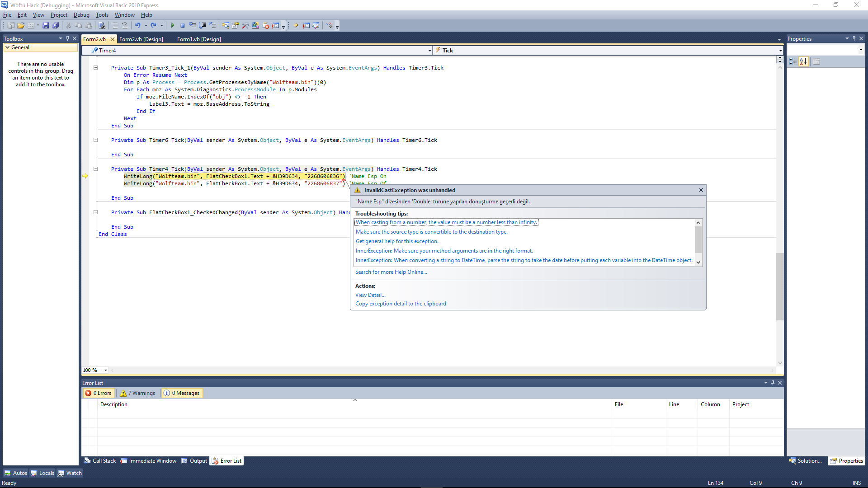
Task: Open the Error List toolbar icon
Action: [265, 26]
